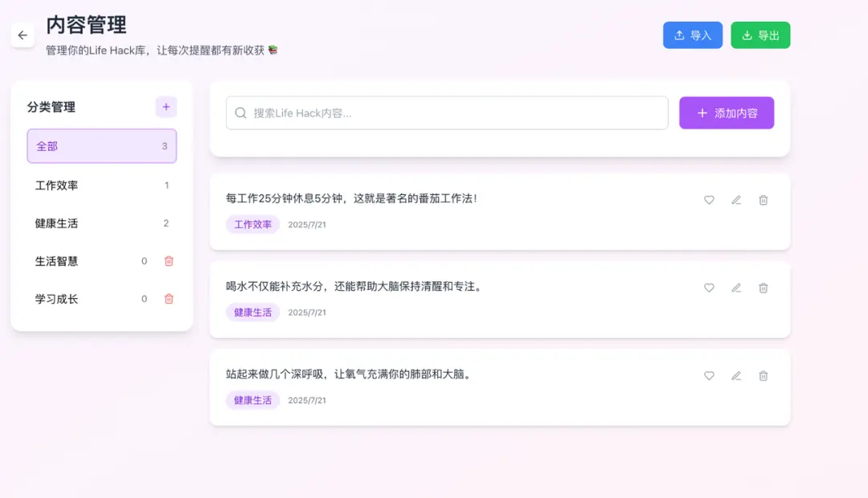The image size is (868, 498).
Task: Click the edit pencil on the 番茄工作法 card
Action: click(x=735, y=200)
